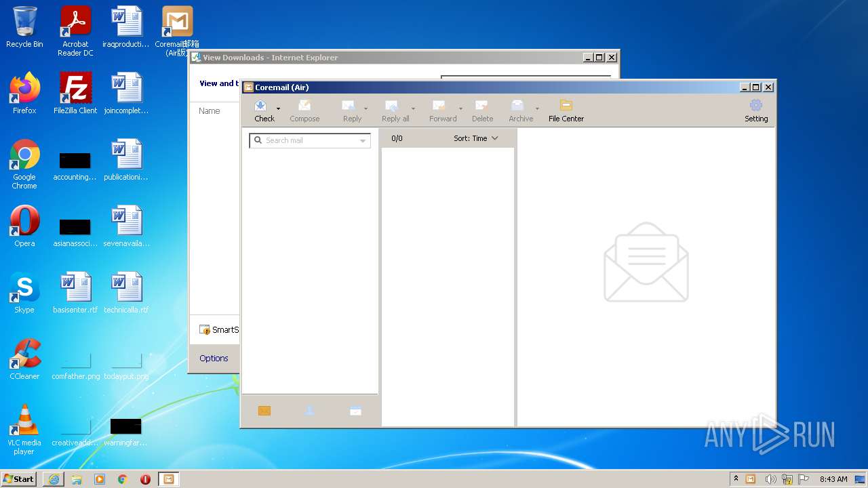This screenshot has height=488, width=868.
Task: Click the taskbar clock showing 8:43 AM
Action: 833,479
